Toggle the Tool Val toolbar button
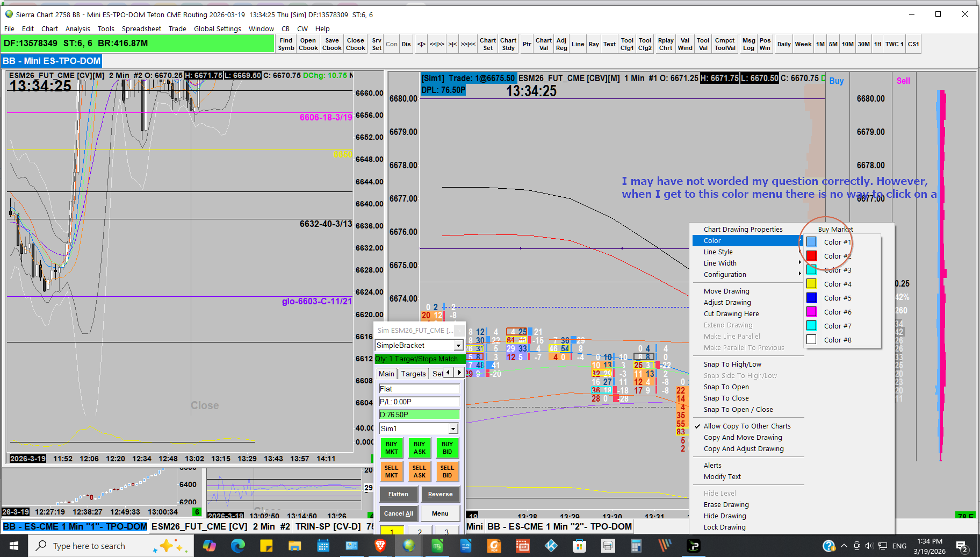Image resolution: width=980 pixels, height=557 pixels. [x=703, y=44]
